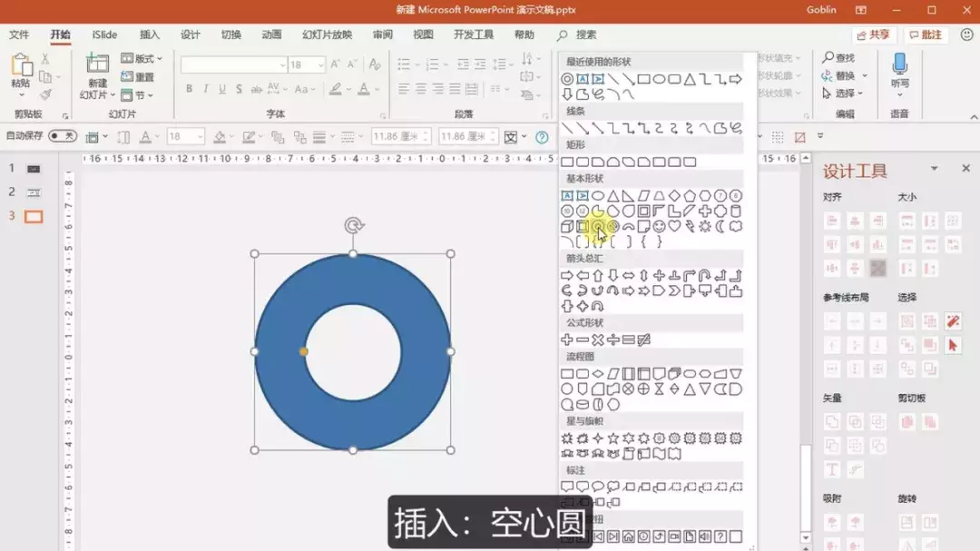The width and height of the screenshot is (980, 551).
Task: Open the 设计工具 pane options arrow
Action: [934, 168]
